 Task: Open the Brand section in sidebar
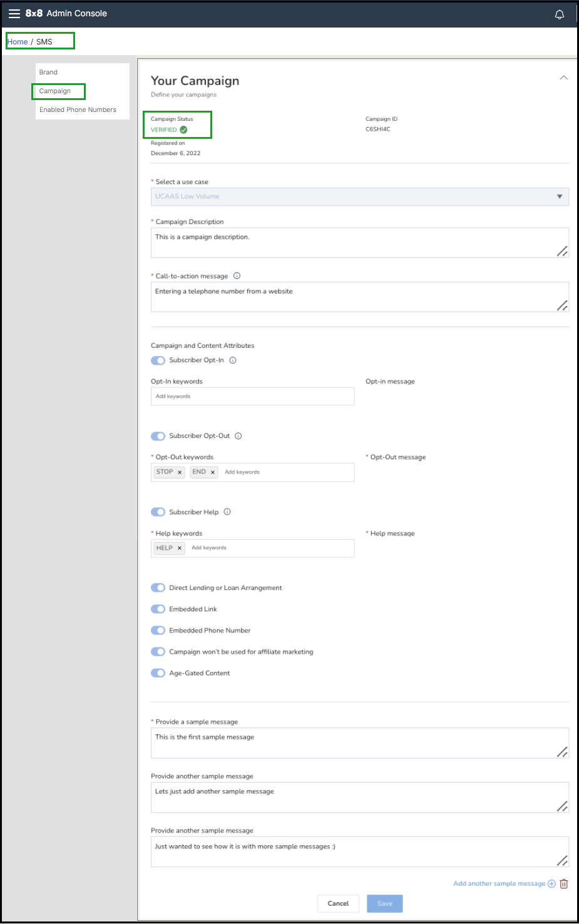coord(48,73)
